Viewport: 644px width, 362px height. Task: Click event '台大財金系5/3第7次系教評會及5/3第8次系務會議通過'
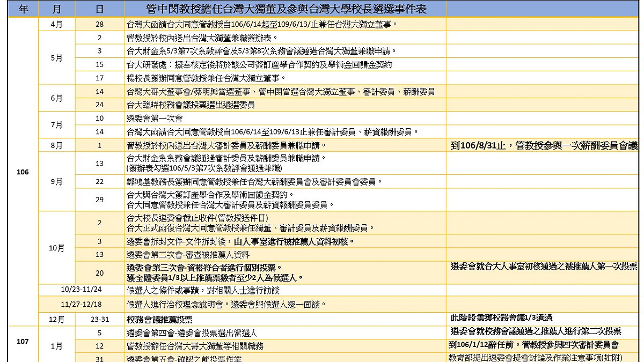pos(262,51)
